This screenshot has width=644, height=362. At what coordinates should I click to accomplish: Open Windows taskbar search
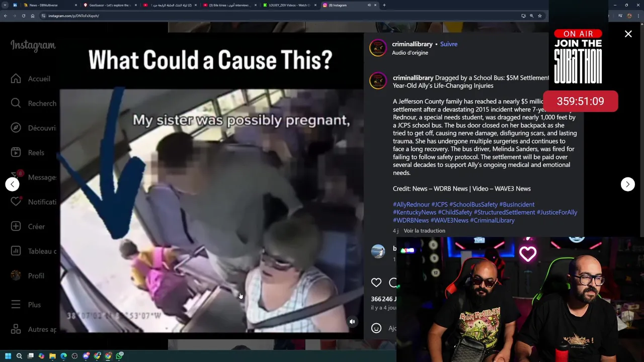pyautogui.click(x=19, y=356)
